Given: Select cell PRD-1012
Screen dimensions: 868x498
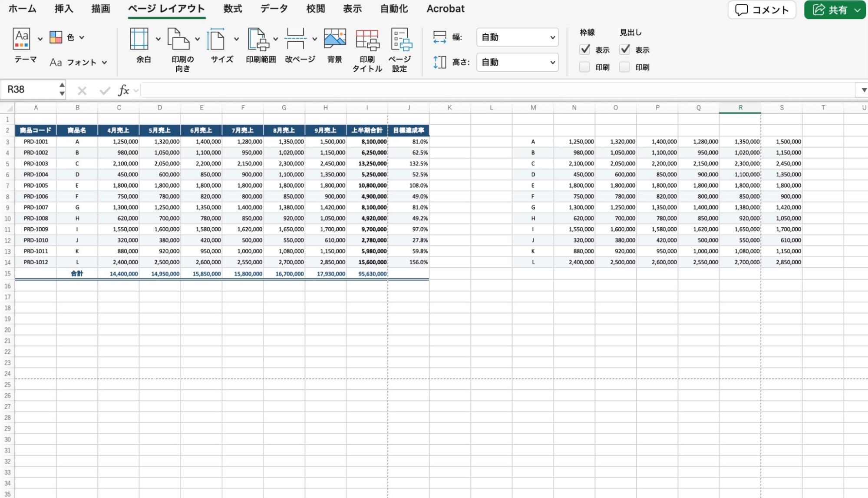Looking at the screenshot, I should [36, 262].
